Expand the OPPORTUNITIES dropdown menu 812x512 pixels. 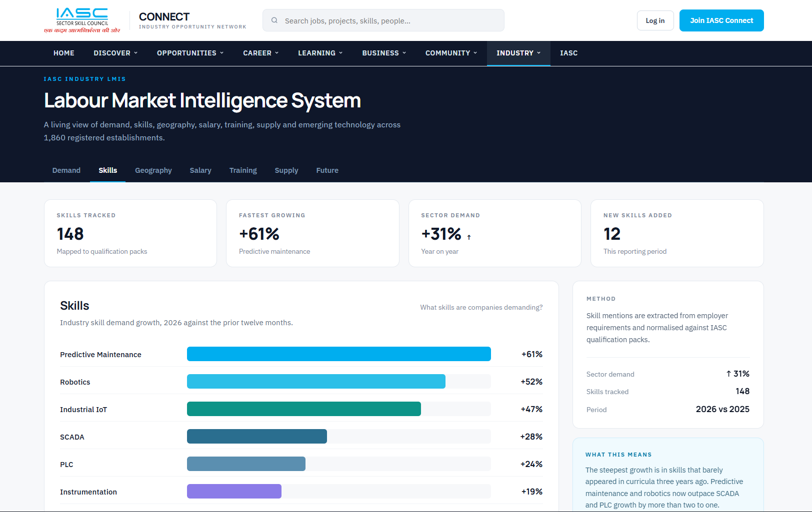[x=190, y=53]
